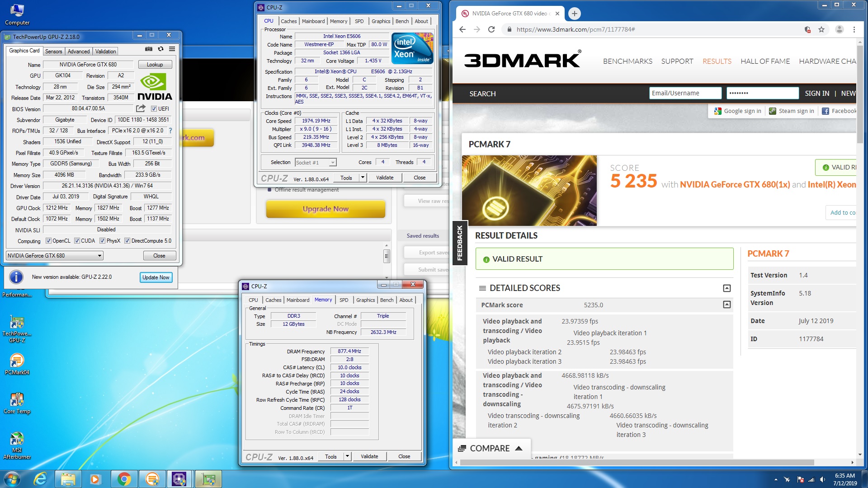Click the volume icon in the system tray

(x=822, y=479)
